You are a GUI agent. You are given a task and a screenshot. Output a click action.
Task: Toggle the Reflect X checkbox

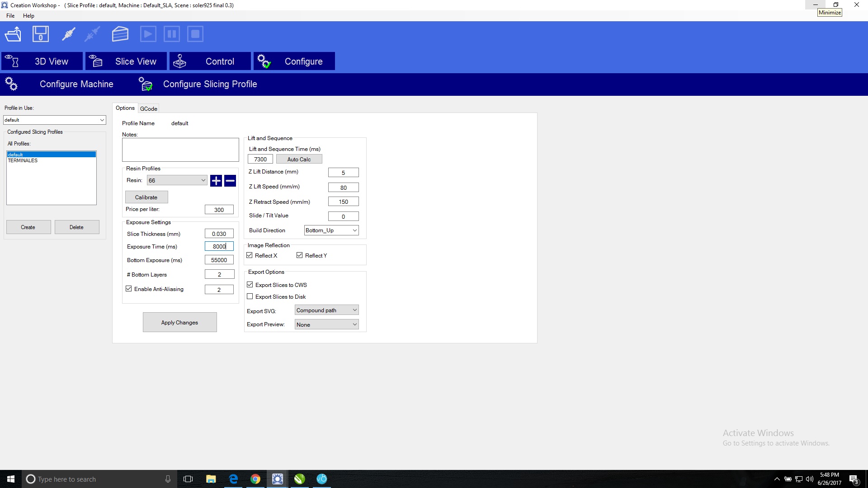pyautogui.click(x=250, y=255)
